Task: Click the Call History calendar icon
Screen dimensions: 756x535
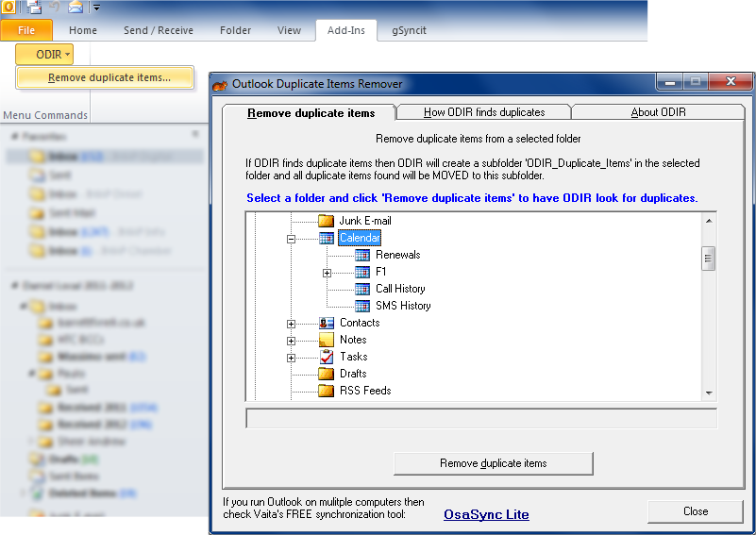Action: coord(362,289)
